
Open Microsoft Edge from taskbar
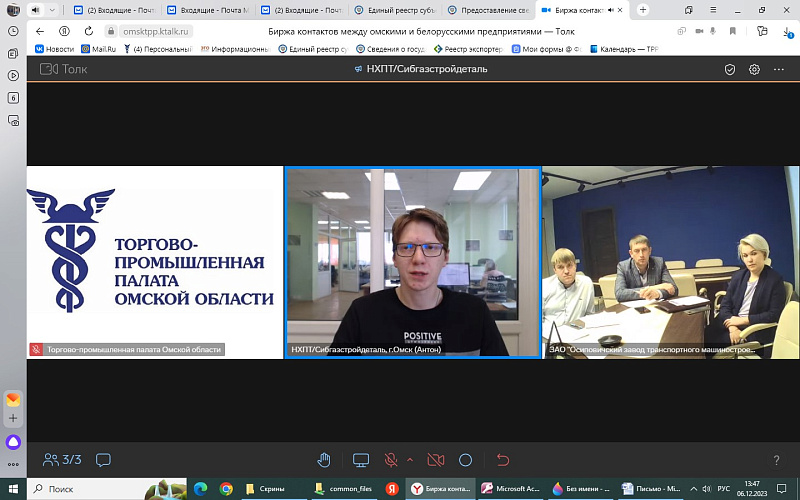pos(201,489)
